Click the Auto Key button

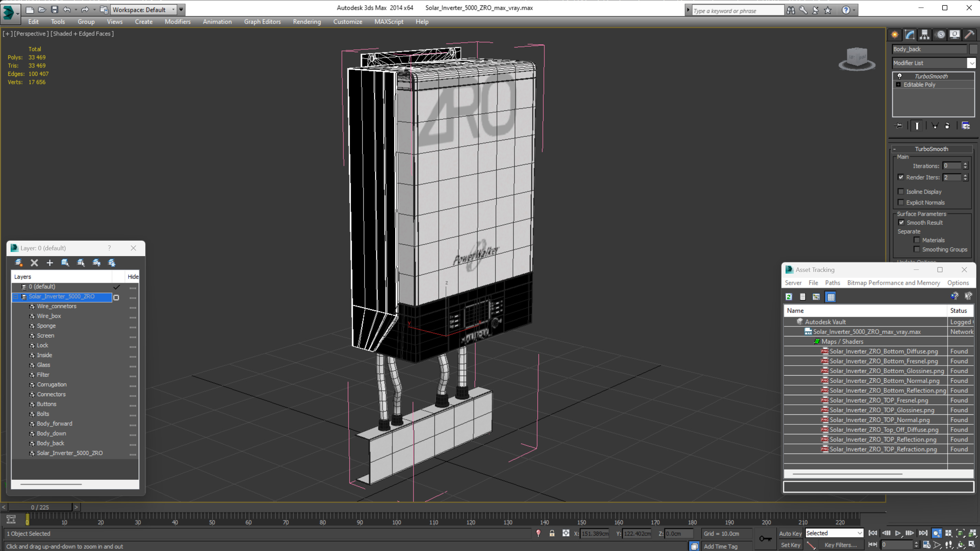tap(790, 533)
